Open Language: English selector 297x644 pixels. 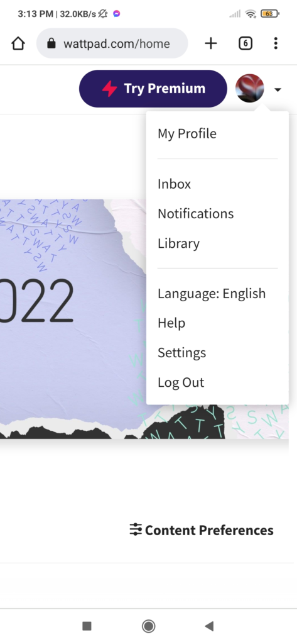point(212,294)
